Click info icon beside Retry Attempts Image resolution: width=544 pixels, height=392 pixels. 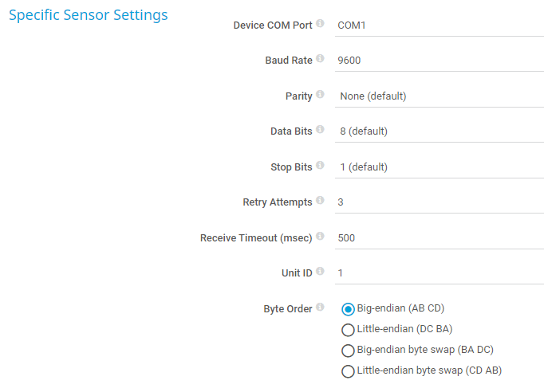[320, 201]
